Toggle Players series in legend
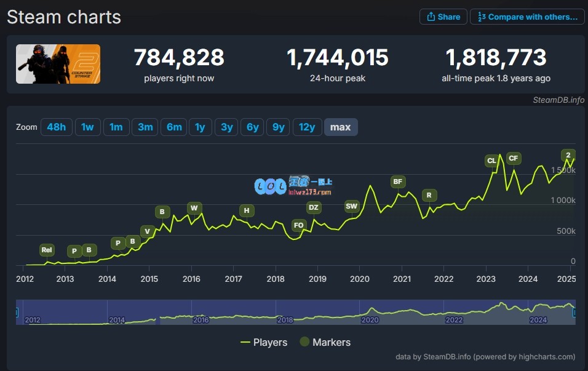588x371 pixels. pos(264,342)
